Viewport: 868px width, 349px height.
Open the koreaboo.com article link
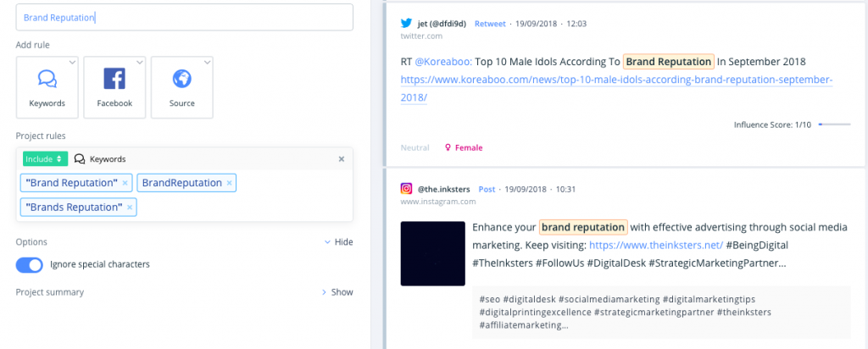[x=616, y=80]
